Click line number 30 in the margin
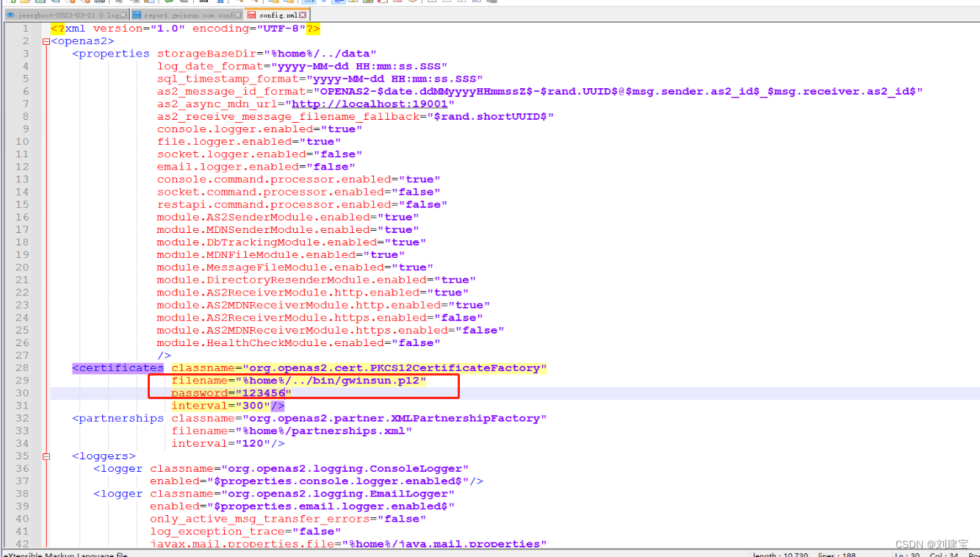 [22, 393]
